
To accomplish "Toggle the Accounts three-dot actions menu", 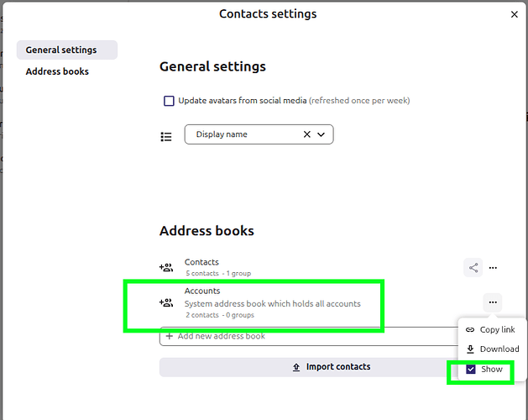I will click(493, 302).
